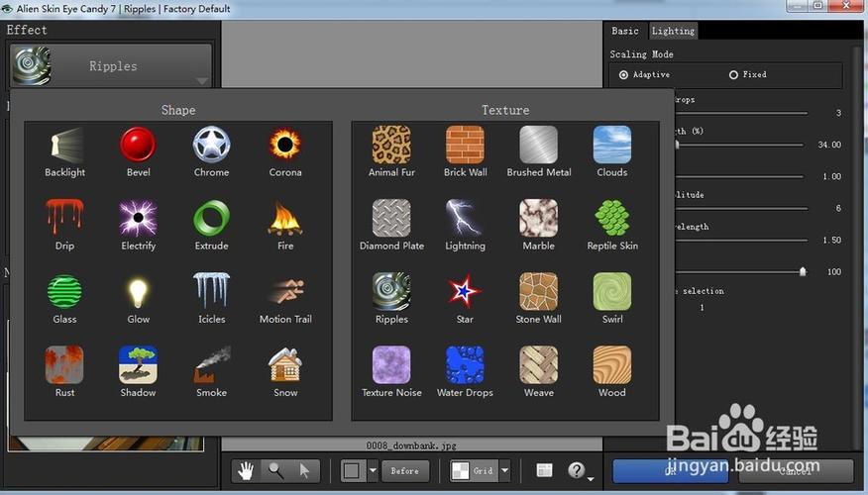Viewport: 868px width, 495px height.
Task: Choose the Lightning texture
Action: [x=465, y=226]
